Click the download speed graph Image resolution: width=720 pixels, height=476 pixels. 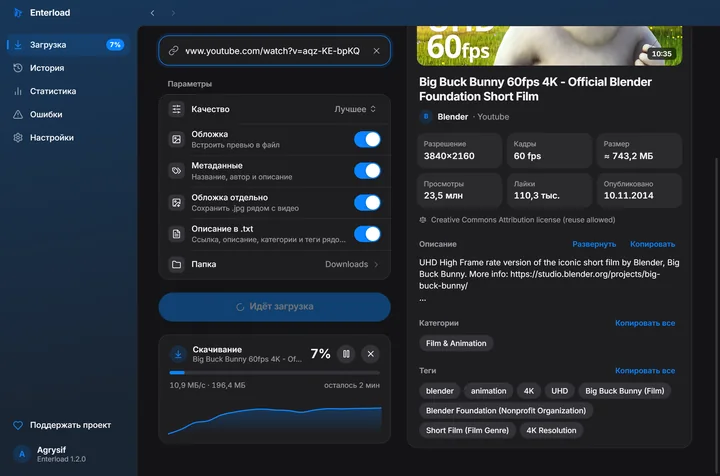[275, 420]
